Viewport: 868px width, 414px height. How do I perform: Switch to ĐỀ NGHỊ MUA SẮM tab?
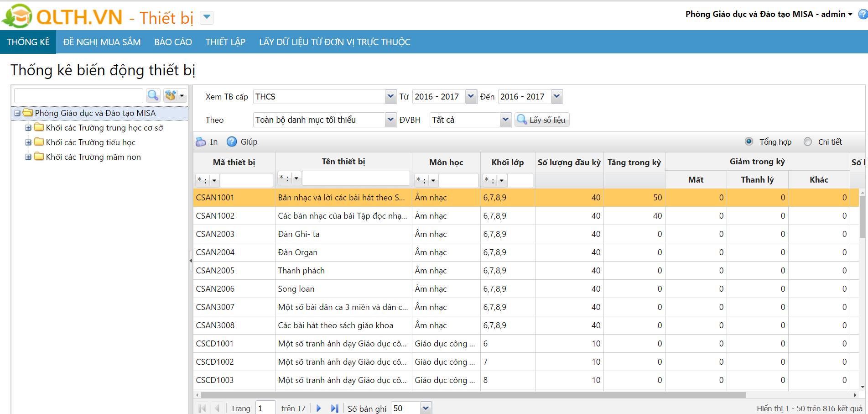click(x=102, y=42)
